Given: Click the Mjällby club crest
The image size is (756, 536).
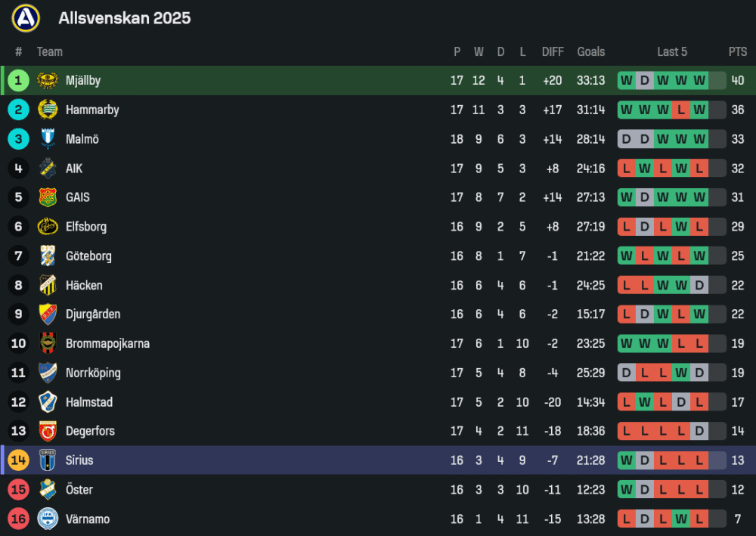Looking at the screenshot, I should coord(48,81).
